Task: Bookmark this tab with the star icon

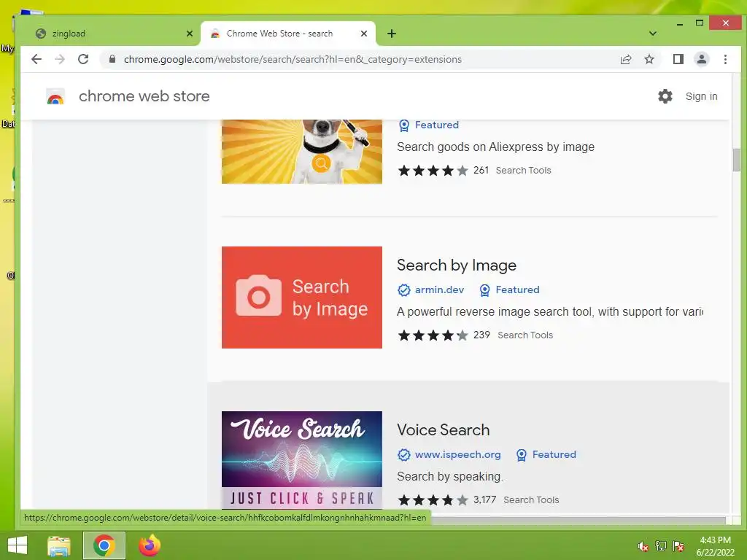Action: click(x=649, y=59)
